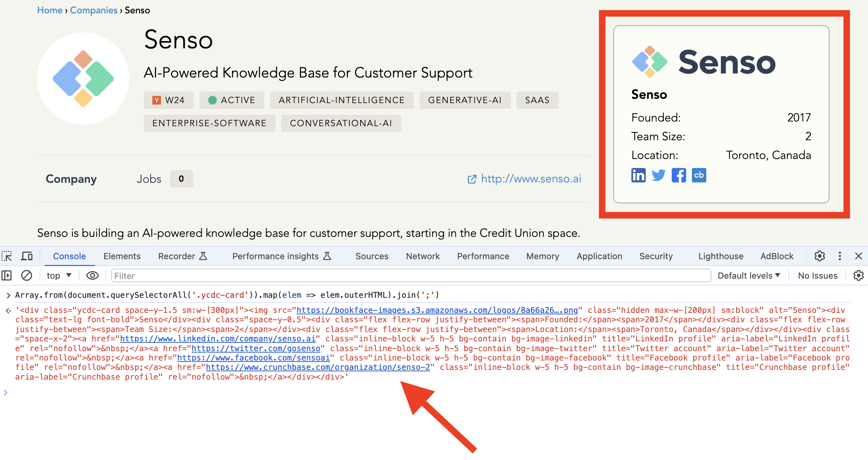Go to the Companies breadcrumb link

coord(94,10)
